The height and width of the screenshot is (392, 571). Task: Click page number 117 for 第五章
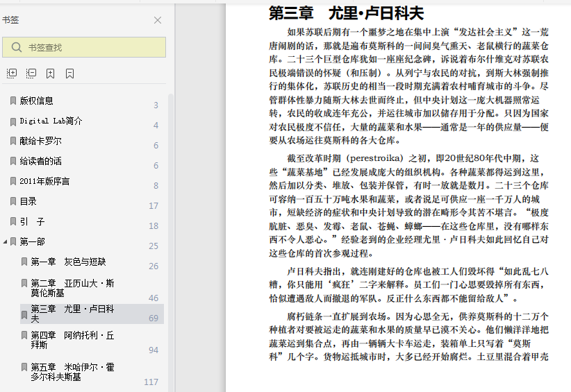point(151,382)
